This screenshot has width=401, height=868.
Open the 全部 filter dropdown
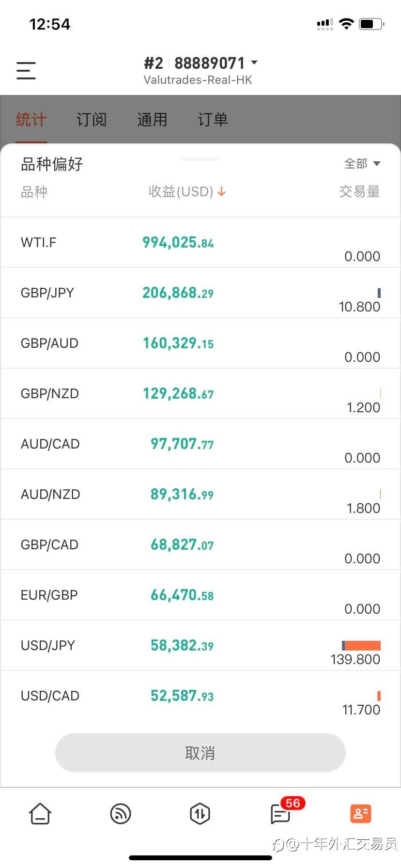pyautogui.click(x=362, y=164)
